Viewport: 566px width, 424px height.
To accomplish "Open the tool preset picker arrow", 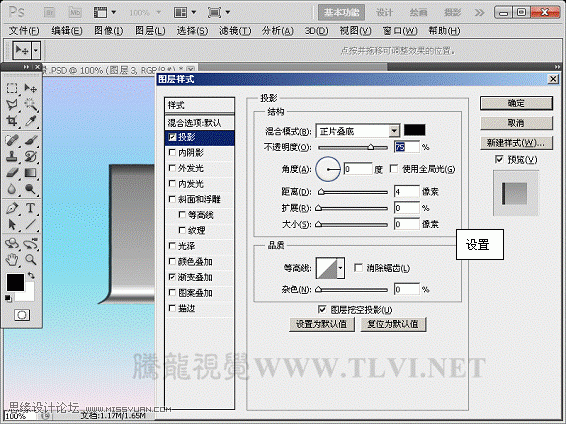I will [x=36, y=51].
